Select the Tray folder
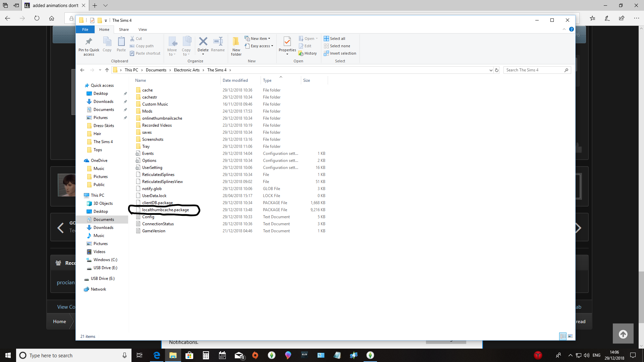This screenshot has width=644, height=362. (x=146, y=146)
